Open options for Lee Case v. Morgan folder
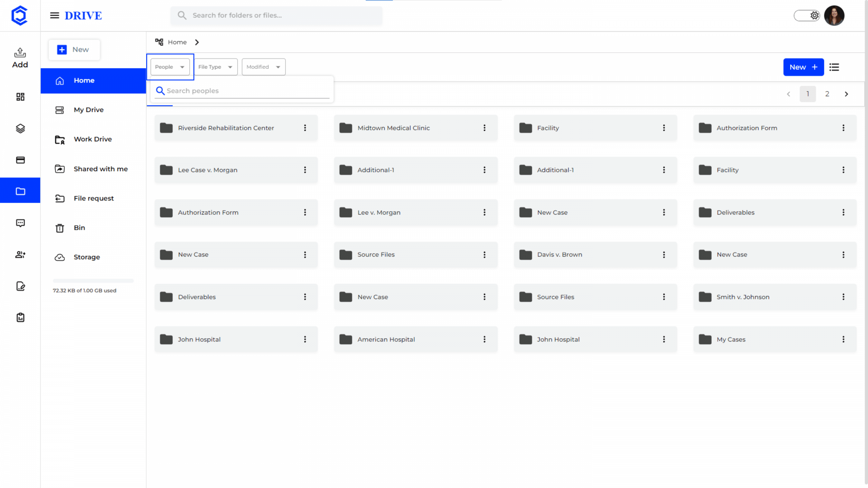The image size is (868, 488). [x=305, y=170]
